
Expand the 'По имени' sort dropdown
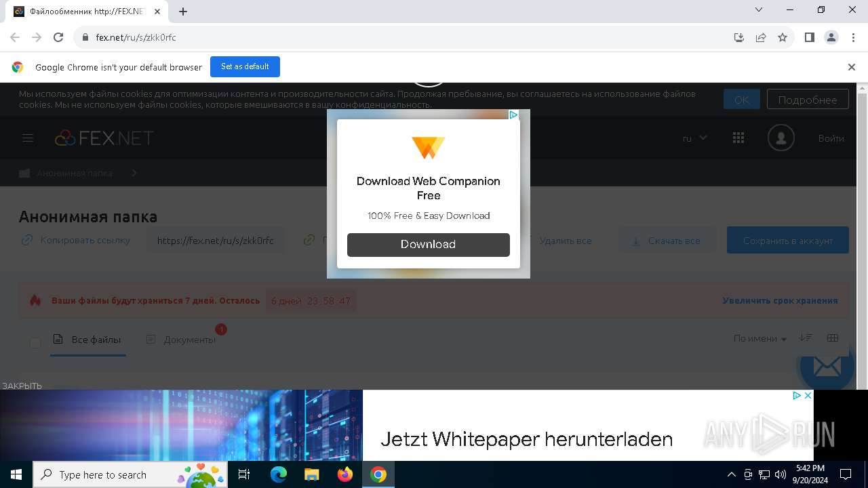click(x=760, y=339)
